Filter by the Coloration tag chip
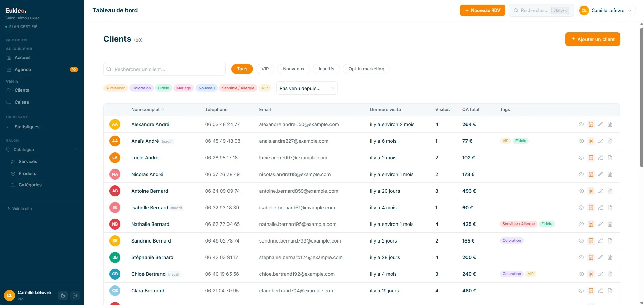Viewport: 644px width, 305px height. tap(141, 88)
